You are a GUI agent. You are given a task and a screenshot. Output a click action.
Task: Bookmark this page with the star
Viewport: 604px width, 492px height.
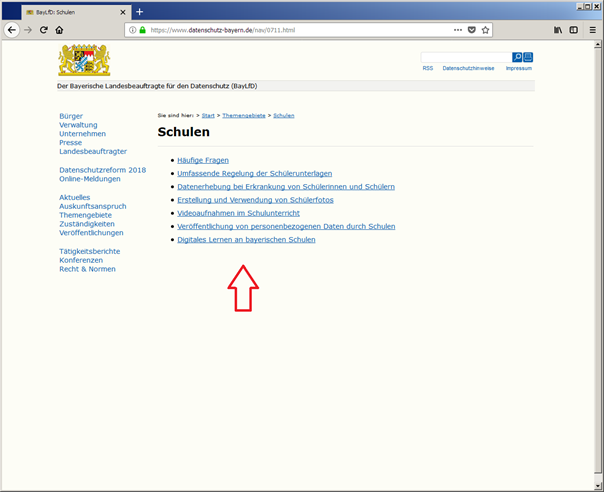[x=485, y=30]
